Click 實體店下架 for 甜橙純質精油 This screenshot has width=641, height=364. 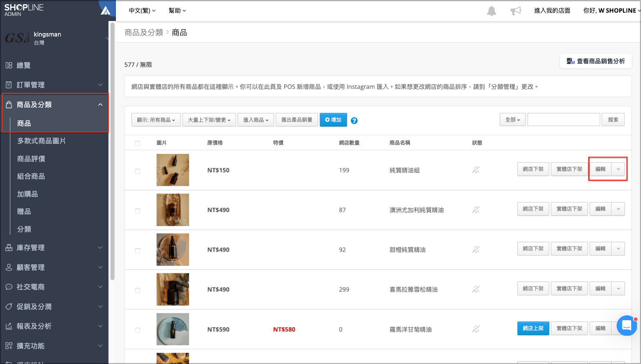(x=569, y=248)
